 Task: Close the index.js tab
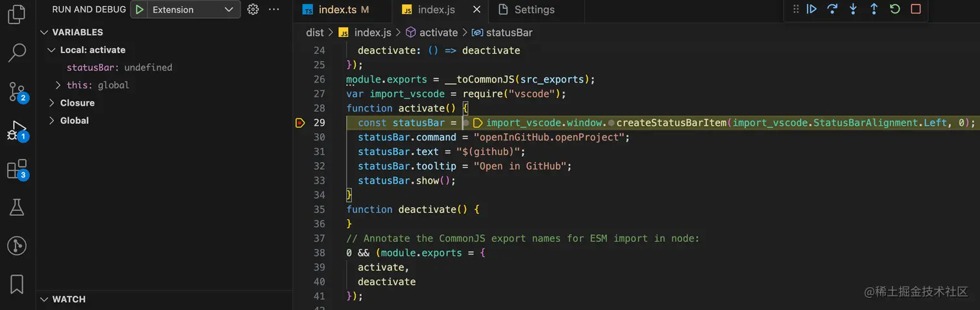tap(477, 10)
